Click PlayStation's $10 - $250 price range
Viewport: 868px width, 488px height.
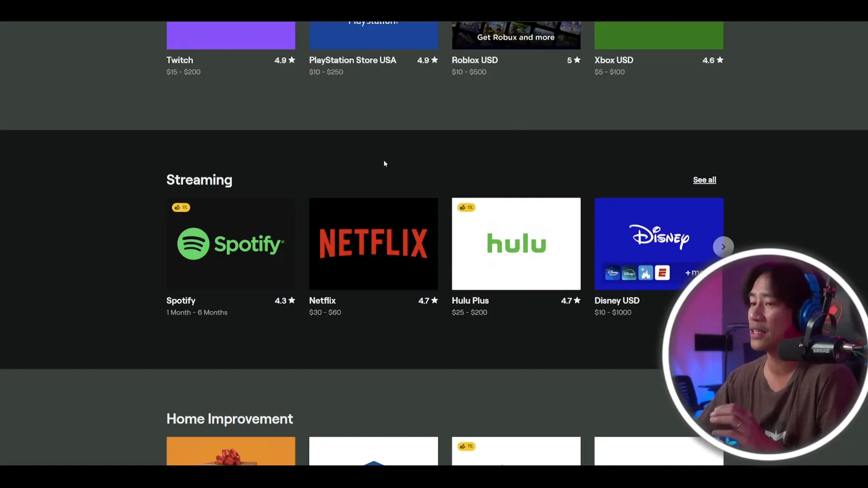(326, 72)
